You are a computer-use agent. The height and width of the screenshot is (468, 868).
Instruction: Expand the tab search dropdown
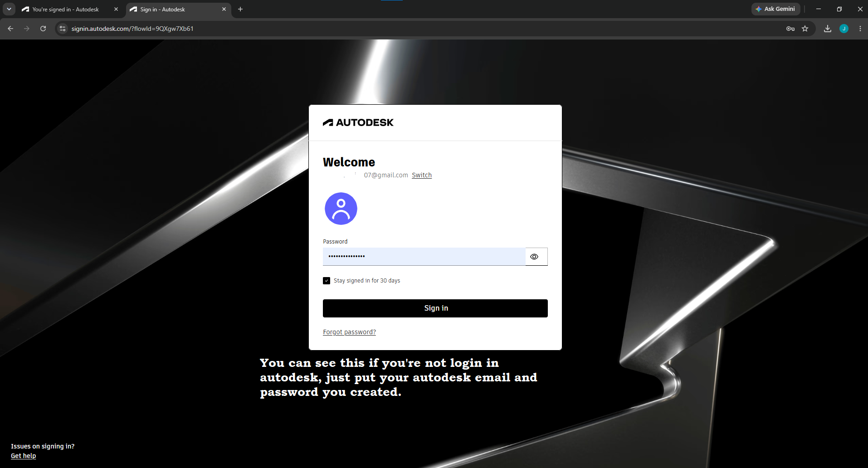click(x=9, y=9)
